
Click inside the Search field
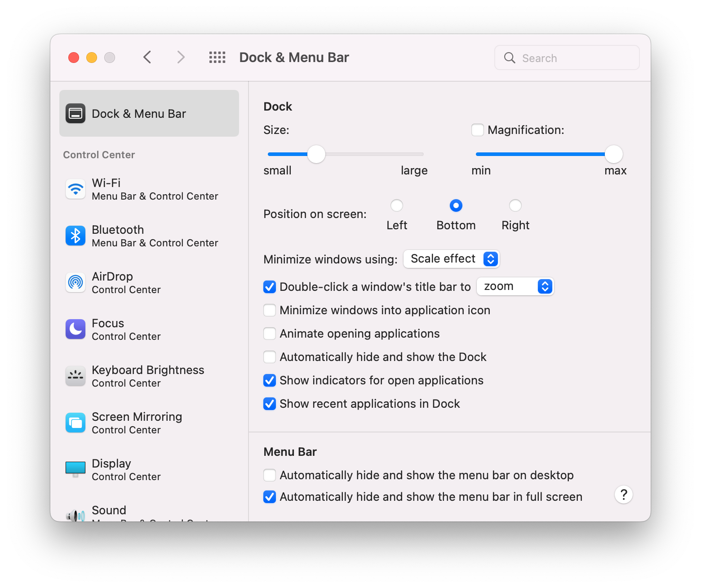pyautogui.click(x=566, y=58)
